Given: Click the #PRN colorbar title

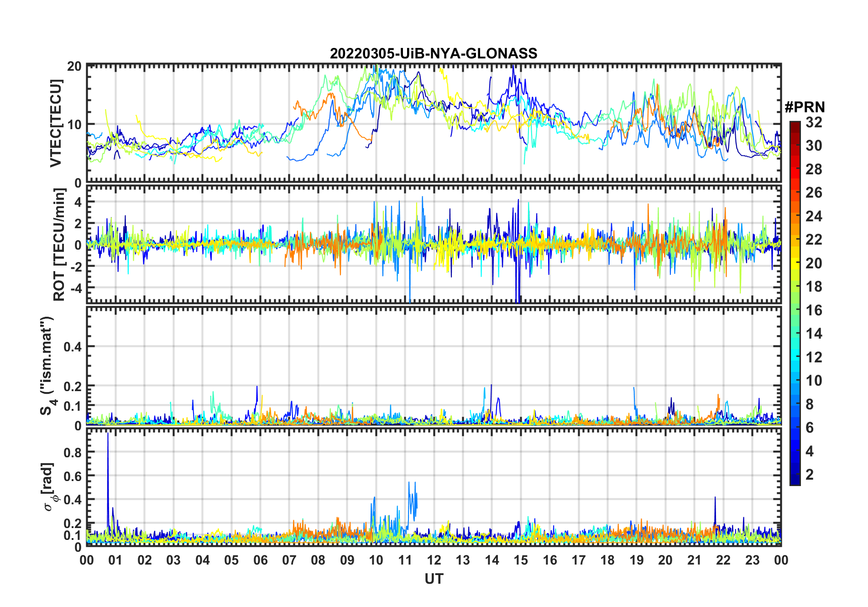Looking at the screenshot, I should (x=805, y=107).
